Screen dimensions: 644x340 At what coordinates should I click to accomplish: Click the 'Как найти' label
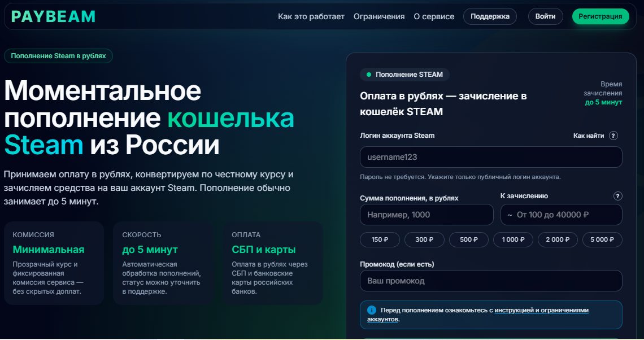589,136
